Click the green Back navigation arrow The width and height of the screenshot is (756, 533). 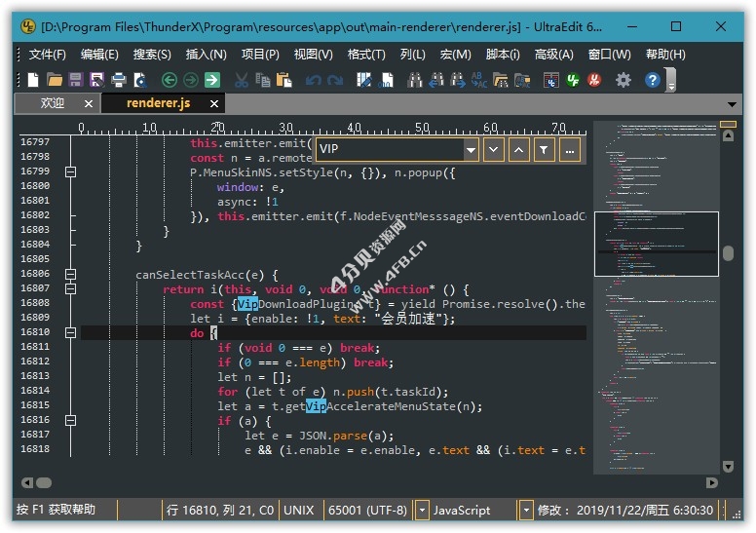point(170,80)
